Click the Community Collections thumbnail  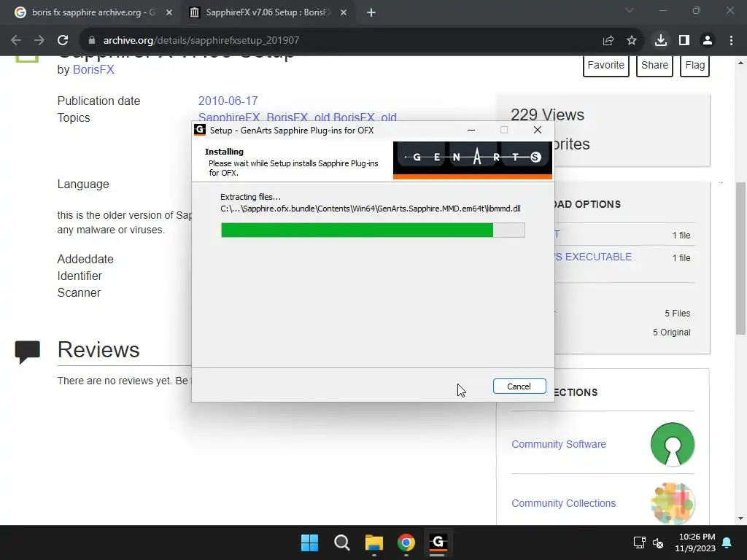673,503
